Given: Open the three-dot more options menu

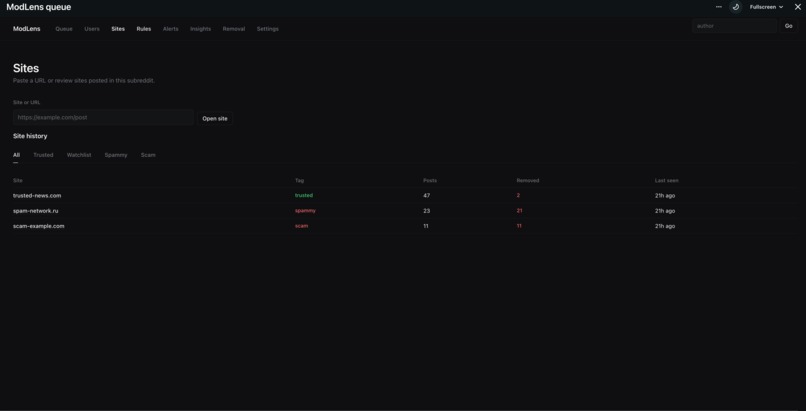Looking at the screenshot, I should [x=719, y=7].
